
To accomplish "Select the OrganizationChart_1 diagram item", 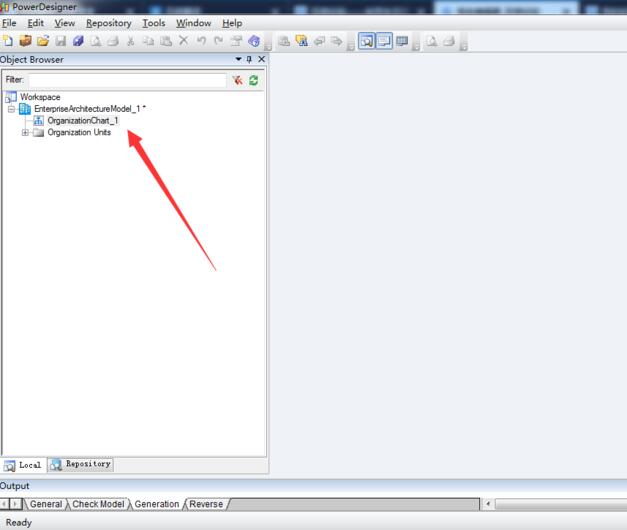I will (x=82, y=120).
